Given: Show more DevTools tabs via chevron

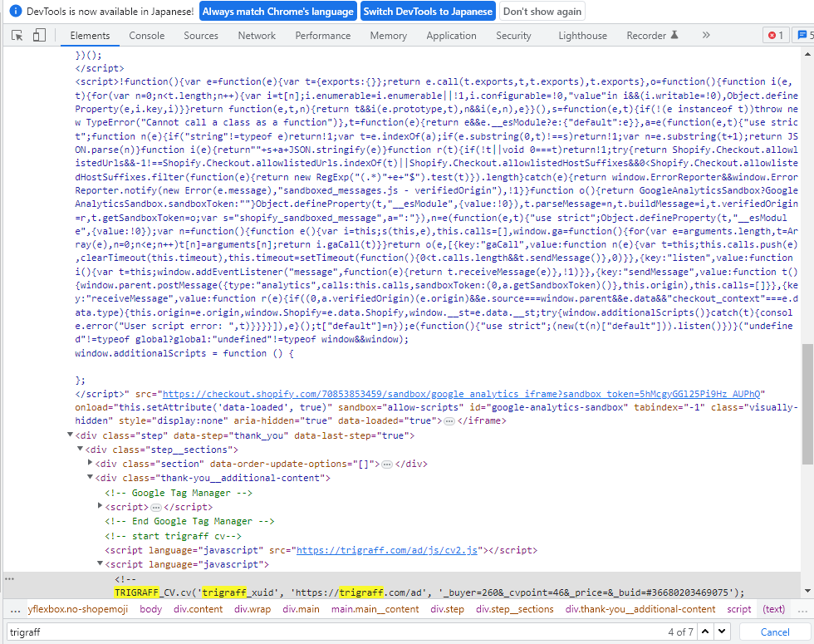Looking at the screenshot, I should (706, 36).
